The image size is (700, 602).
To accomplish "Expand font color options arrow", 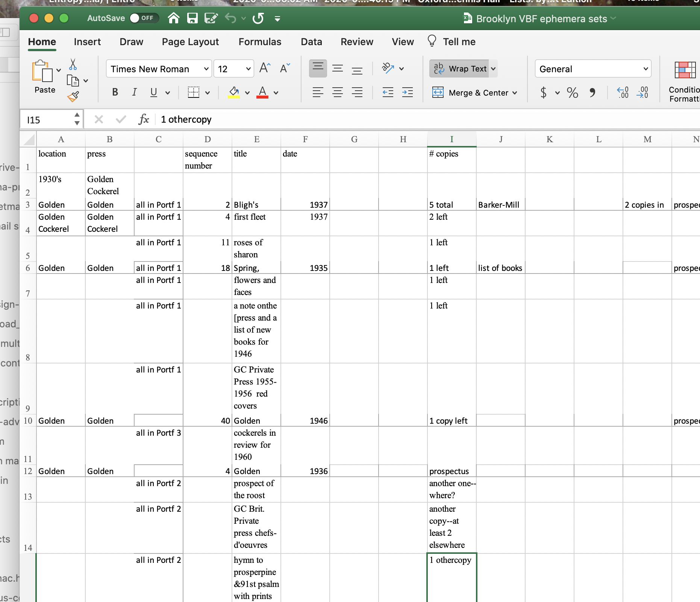I will click(276, 93).
